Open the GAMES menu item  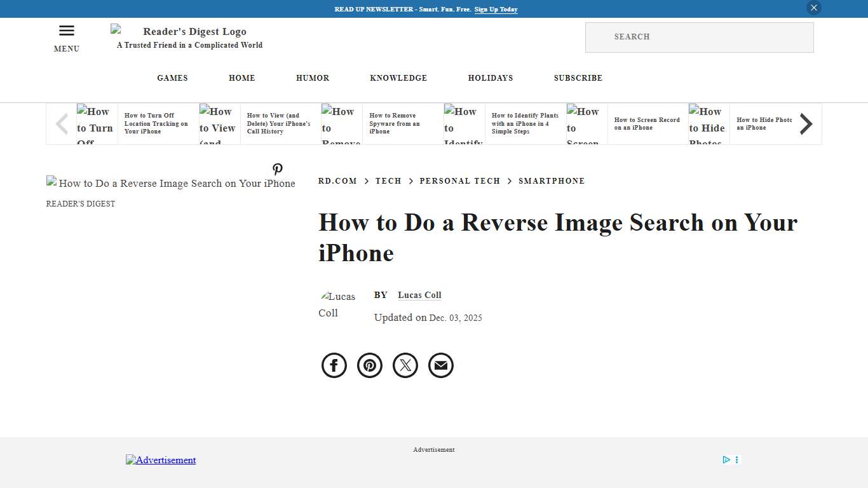click(x=172, y=78)
